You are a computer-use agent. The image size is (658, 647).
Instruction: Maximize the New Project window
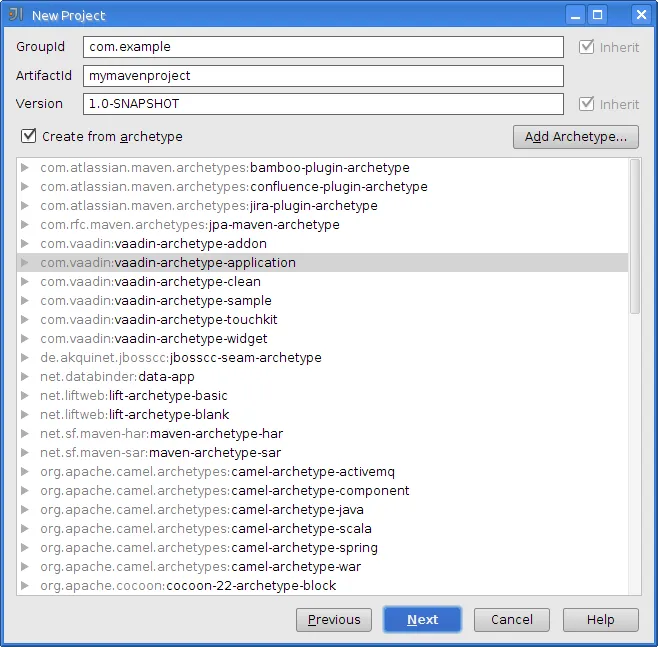[598, 15]
